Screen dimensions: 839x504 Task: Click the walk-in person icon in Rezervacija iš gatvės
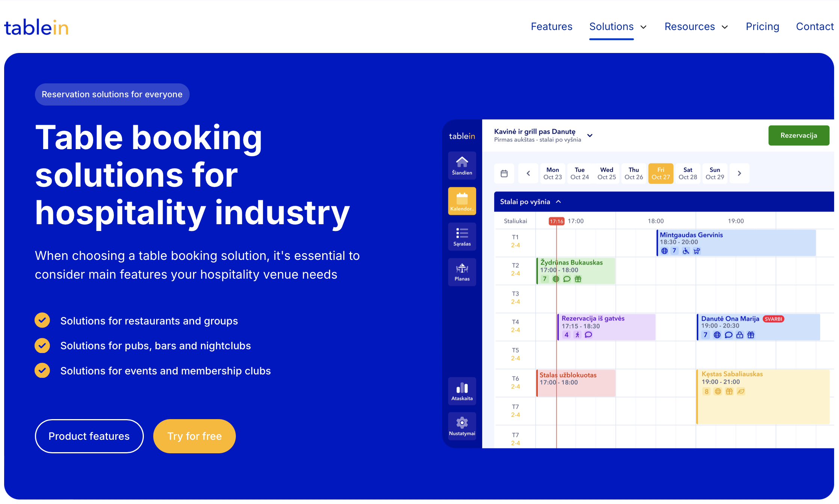[x=578, y=335]
